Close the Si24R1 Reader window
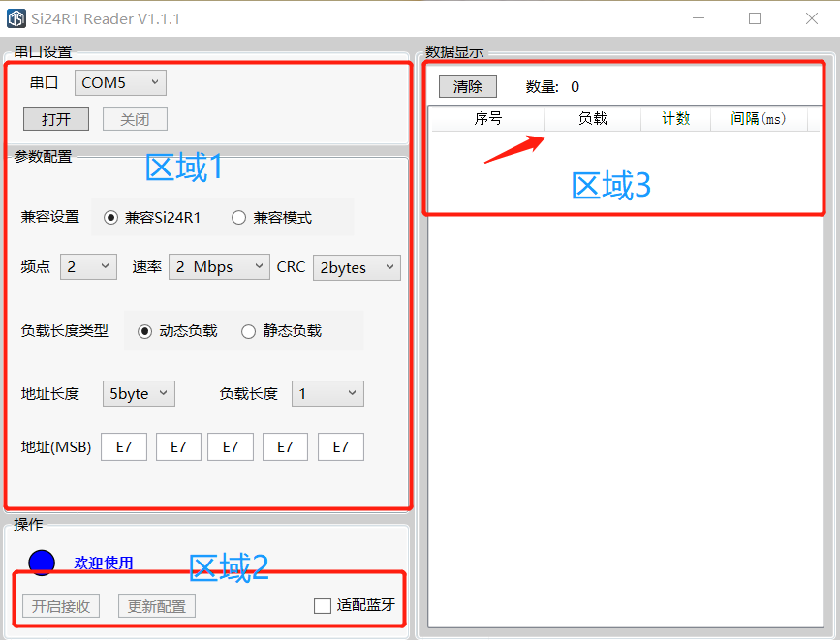This screenshot has height=640, width=840. click(812, 18)
